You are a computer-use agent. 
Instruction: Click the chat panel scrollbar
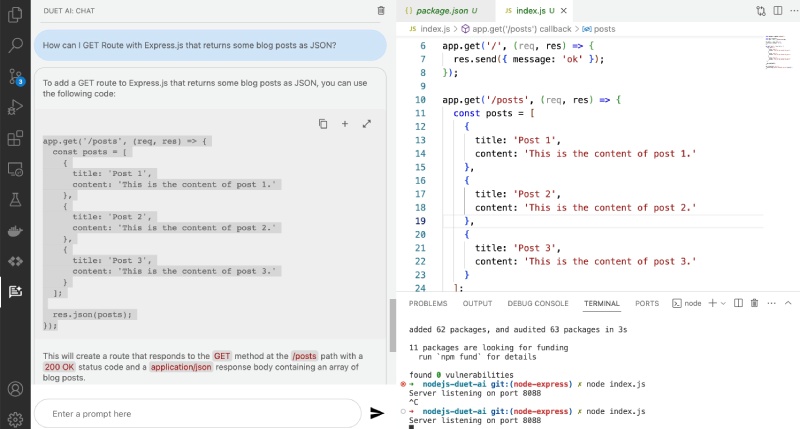[392, 325]
